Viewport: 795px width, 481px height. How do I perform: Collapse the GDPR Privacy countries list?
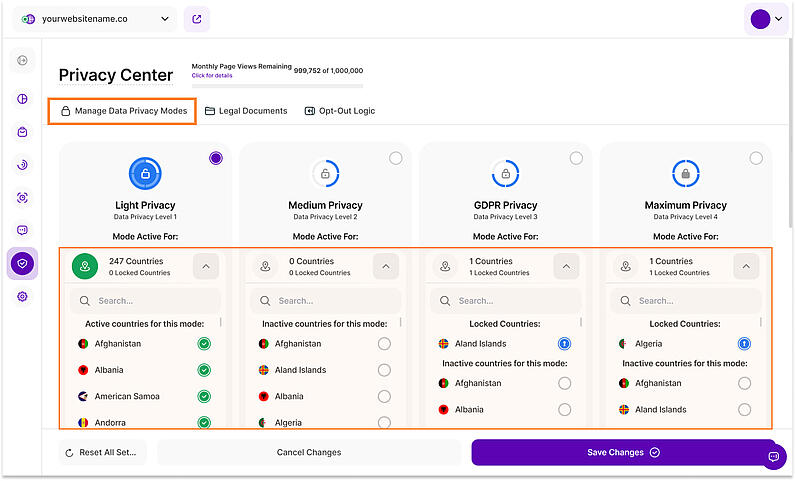pos(566,266)
